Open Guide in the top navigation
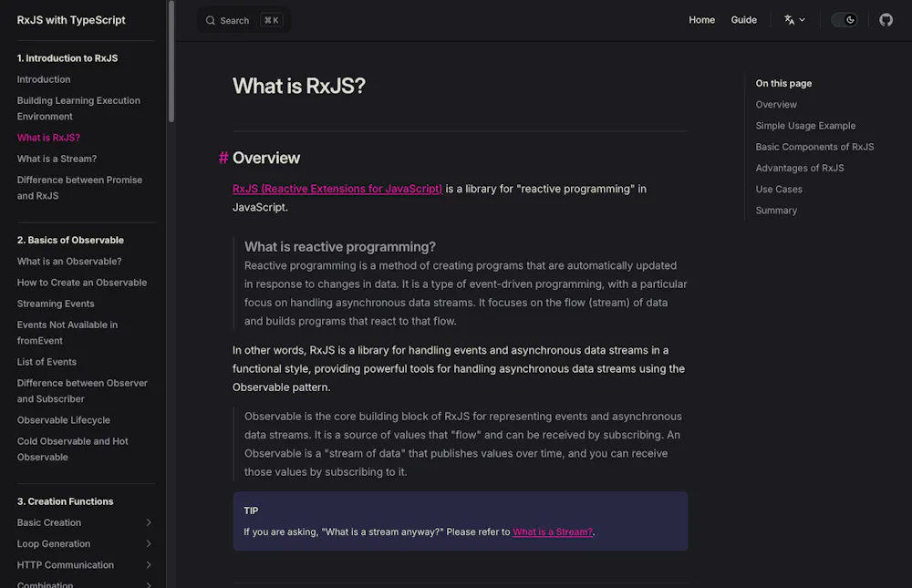 pyautogui.click(x=743, y=20)
